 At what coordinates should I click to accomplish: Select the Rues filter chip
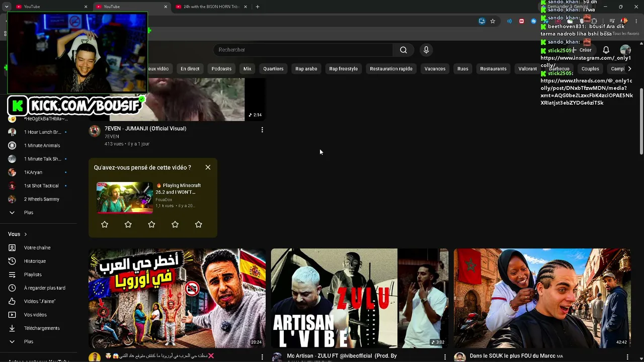[463, 69]
